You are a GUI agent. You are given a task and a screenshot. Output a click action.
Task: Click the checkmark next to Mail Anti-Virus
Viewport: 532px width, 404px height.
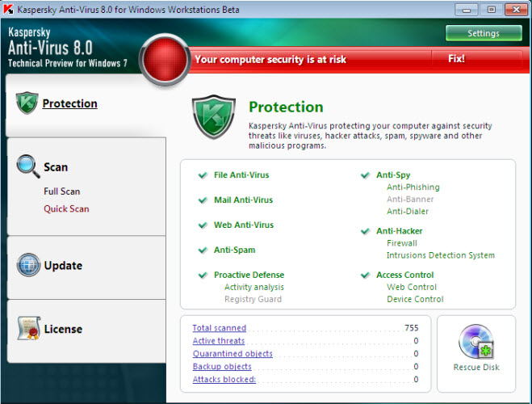(x=203, y=200)
